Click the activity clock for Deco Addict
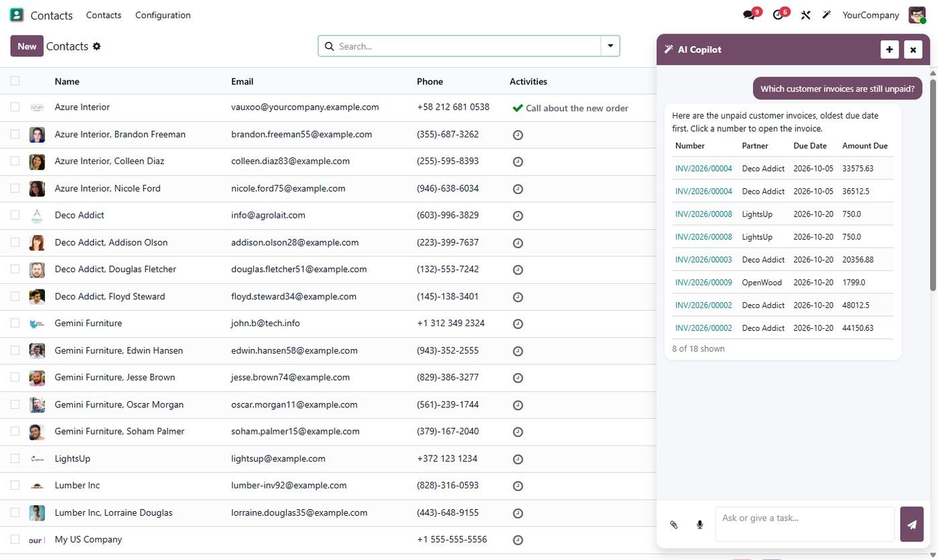Screen dimensions: 938x560 tap(518, 216)
